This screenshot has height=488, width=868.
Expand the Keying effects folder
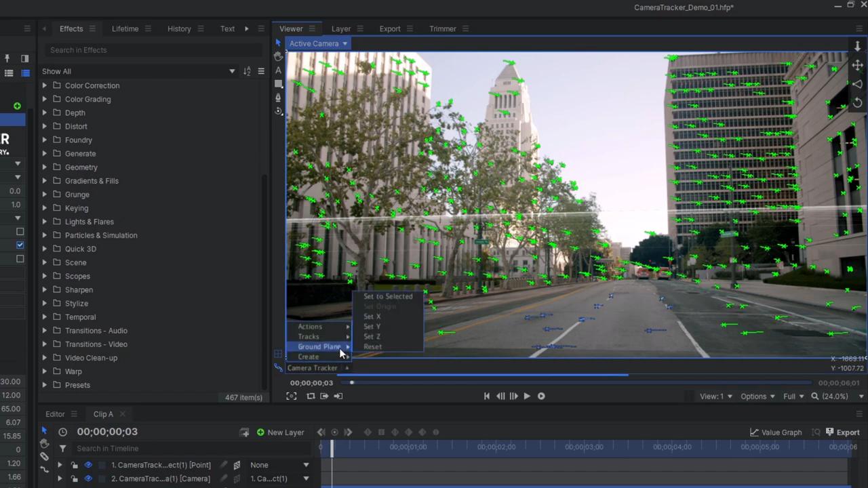pyautogui.click(x=45, y=208)
